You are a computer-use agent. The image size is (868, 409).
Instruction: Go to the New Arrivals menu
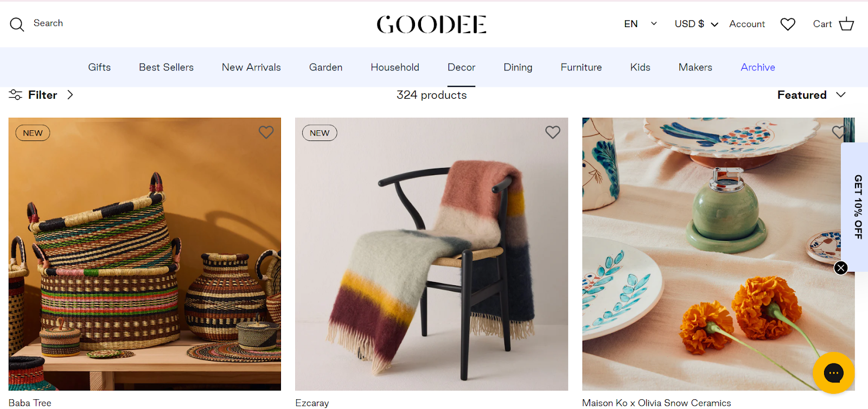251,67
